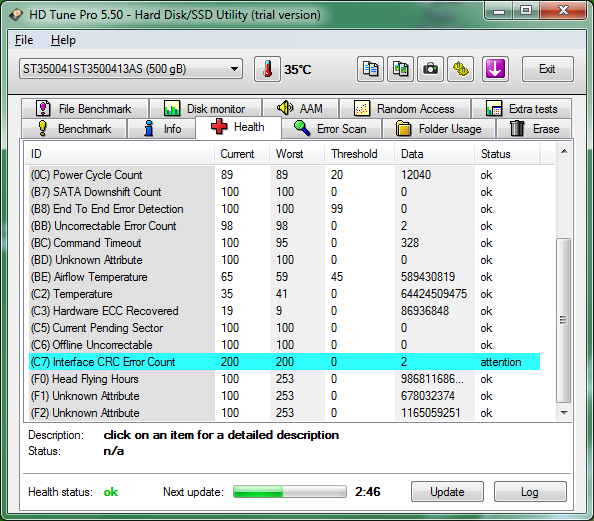Click the scrollbar up arrow in attribute list
The width and height of the screenshot is (594, 521).
pos(564,151)
